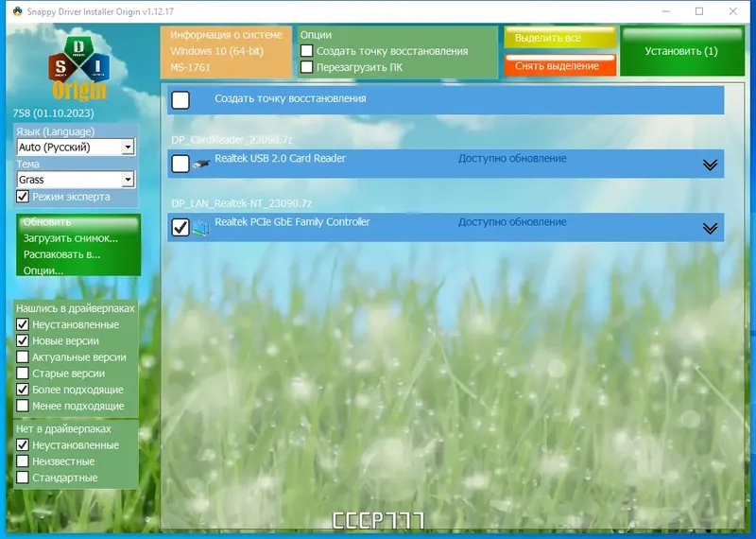
Task: Open the Тема Grass dropdown
Action: (76, 180)
